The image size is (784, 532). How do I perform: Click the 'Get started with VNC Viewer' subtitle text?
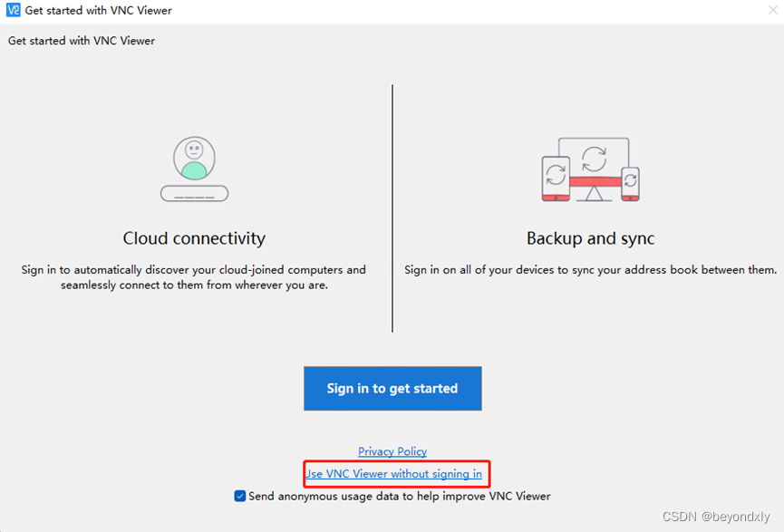82,41
